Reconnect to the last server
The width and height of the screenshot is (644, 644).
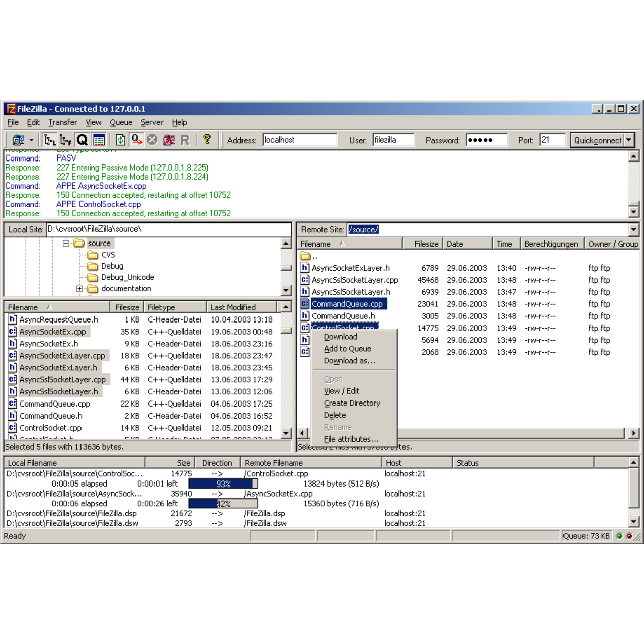185,140
